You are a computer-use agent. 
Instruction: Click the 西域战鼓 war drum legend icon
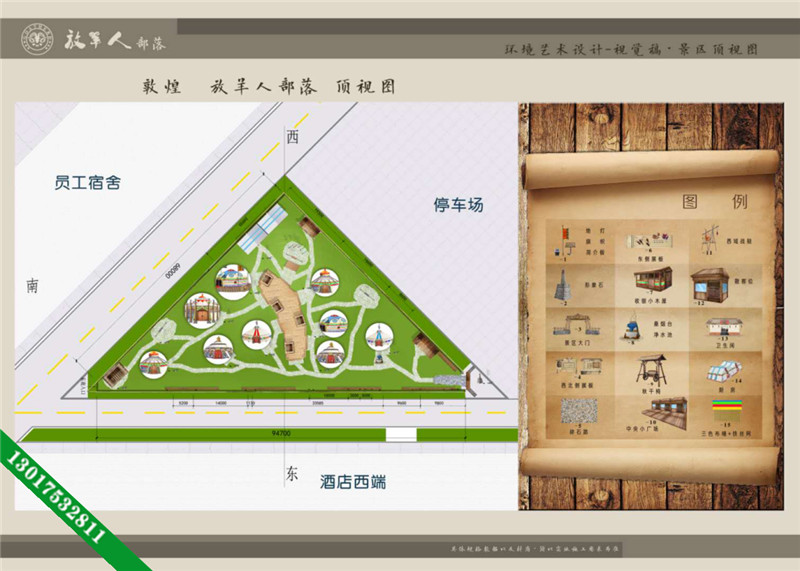tap(709, 237)
